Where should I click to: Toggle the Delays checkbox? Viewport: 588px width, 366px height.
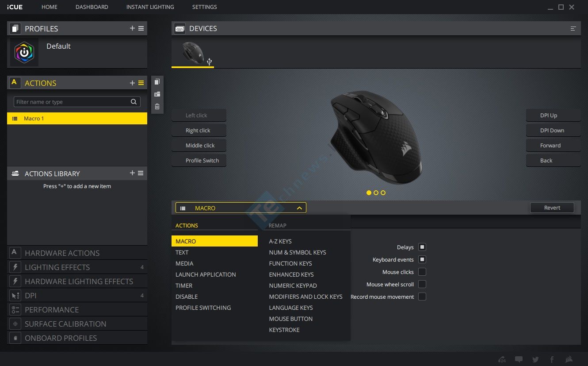[x=422, y=247]
